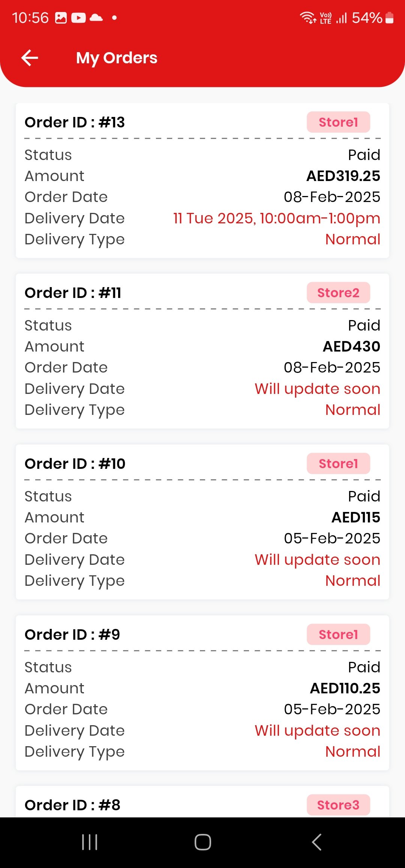Tap the back arrow in header

coord(30,58)
